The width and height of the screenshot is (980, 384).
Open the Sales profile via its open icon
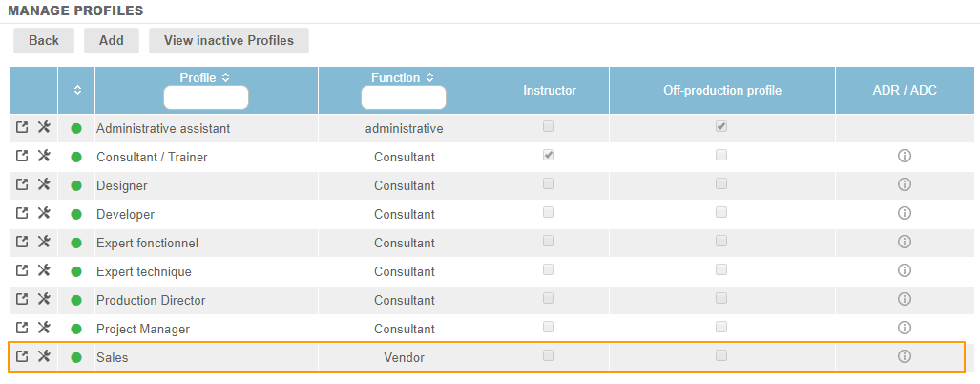(x=23, y=356)
